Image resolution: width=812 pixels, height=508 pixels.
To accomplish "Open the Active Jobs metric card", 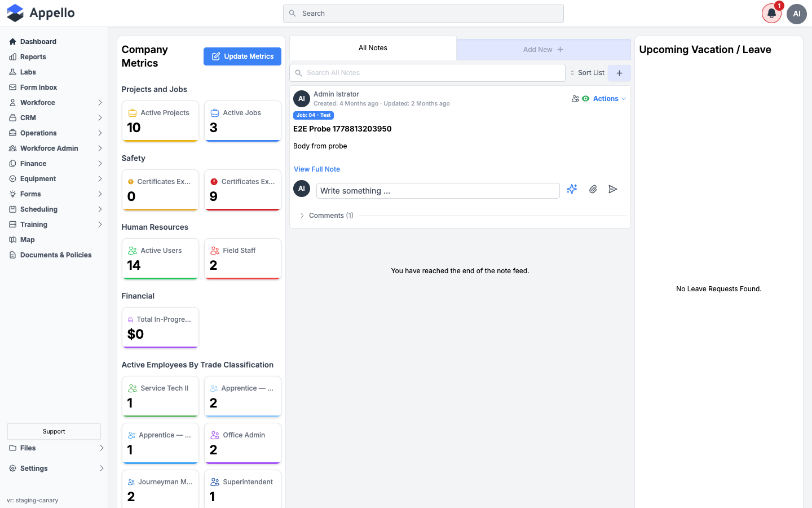I will [242, 121].
